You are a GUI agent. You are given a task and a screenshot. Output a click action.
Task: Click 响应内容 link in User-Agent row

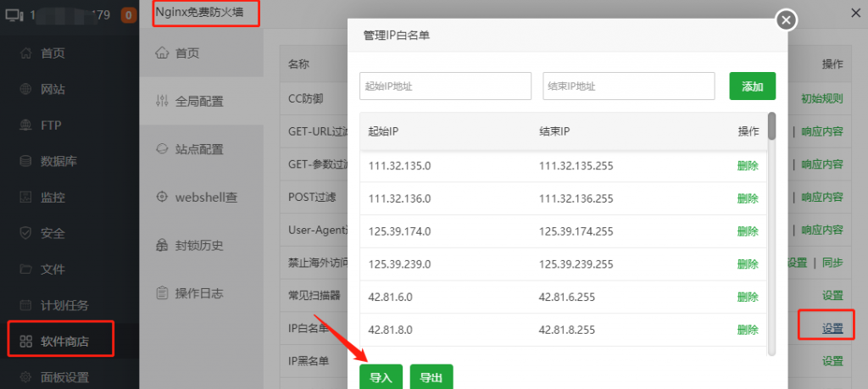822,230
